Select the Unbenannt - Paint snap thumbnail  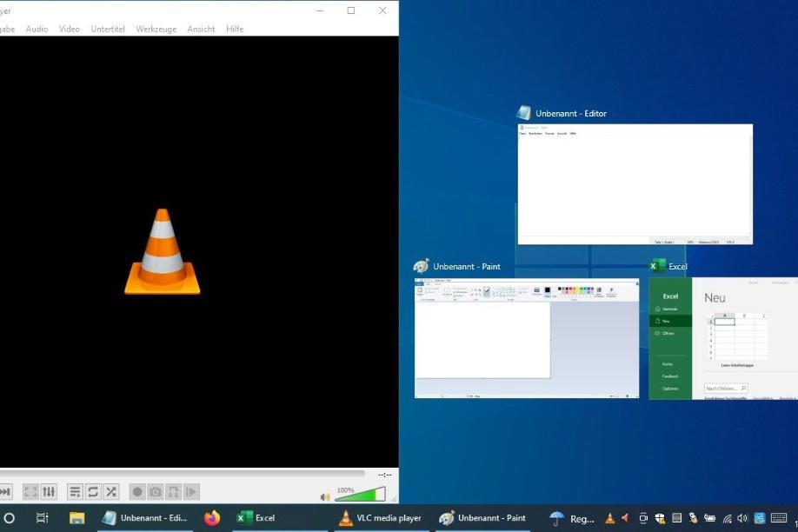pyautogui.click(x=527, y=338)
